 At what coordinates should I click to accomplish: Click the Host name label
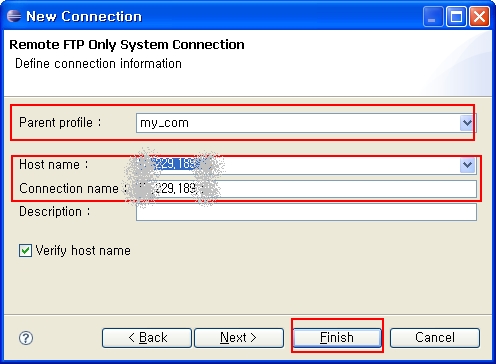pyautogui.click(x=53, y=164)
